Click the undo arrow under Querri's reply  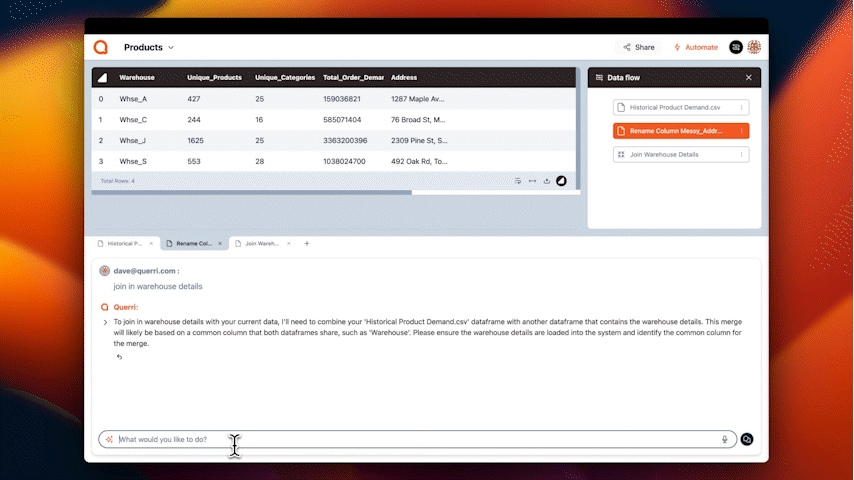point(119,357)
